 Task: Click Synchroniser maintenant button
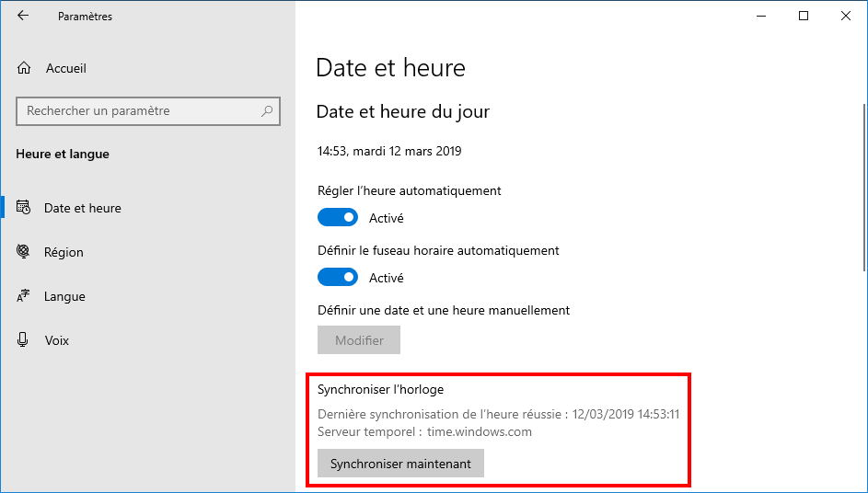coord(400,464)
